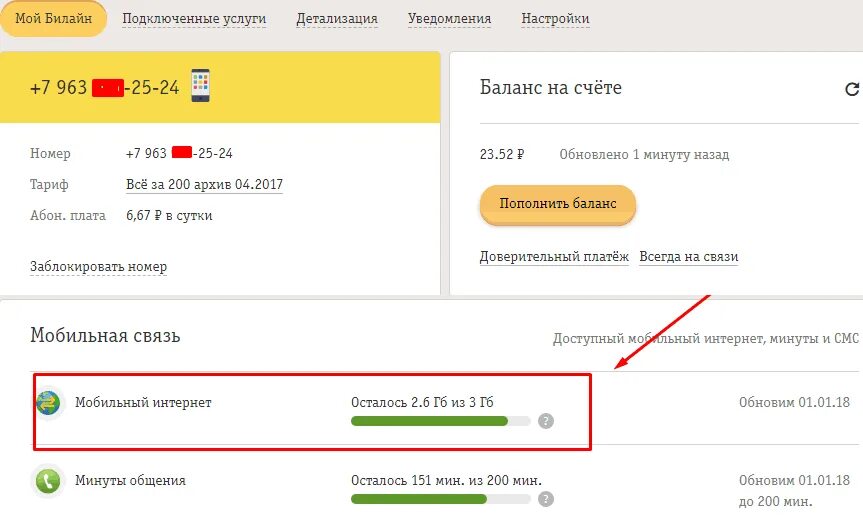Switch to the Подключенные услуги tab
The height and width of the screenshot is (525, 863).
tap(194, 19)
